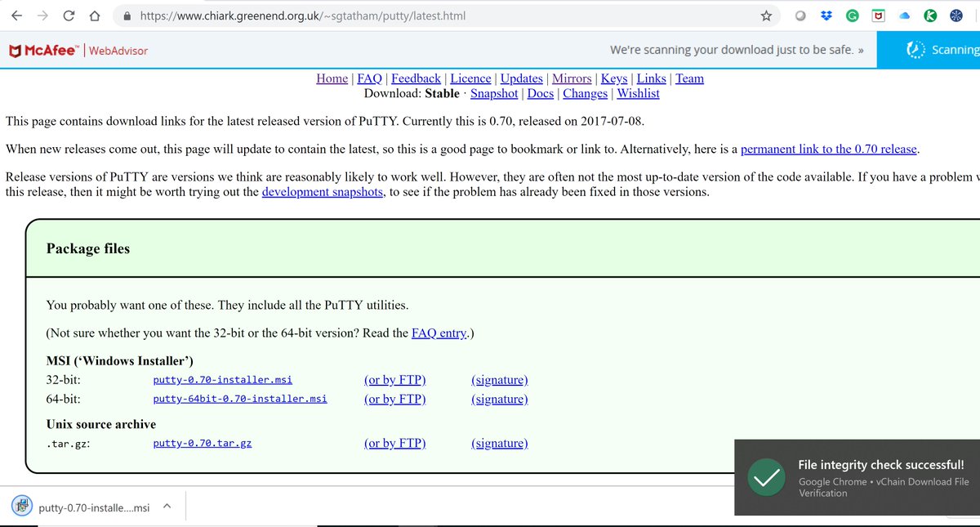Expand the download item options chevron
The image size is (980, 527).
pyautogui.click(x=167, y=507)
